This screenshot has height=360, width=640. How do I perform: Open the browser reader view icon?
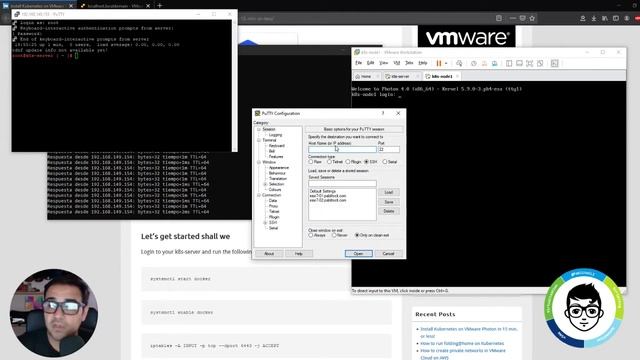coord(499,18)
